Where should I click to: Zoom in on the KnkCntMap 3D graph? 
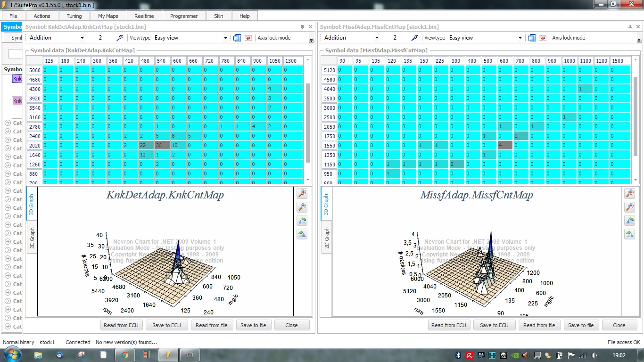pyautogui.click(x=302, y=193)
